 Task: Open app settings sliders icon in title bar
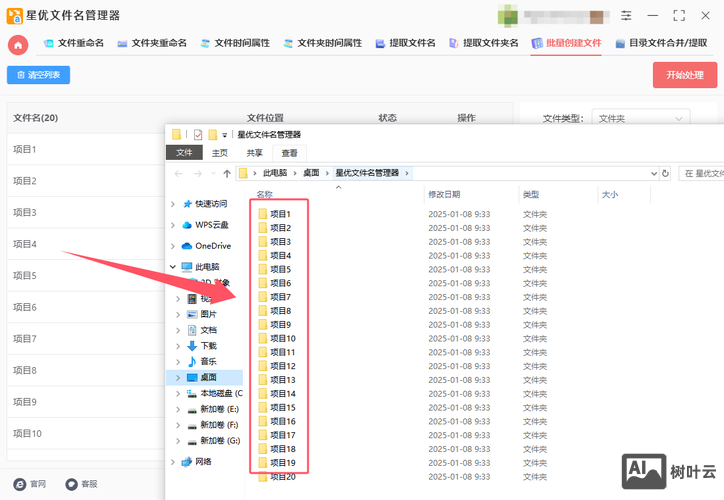[x=626, y=16]
